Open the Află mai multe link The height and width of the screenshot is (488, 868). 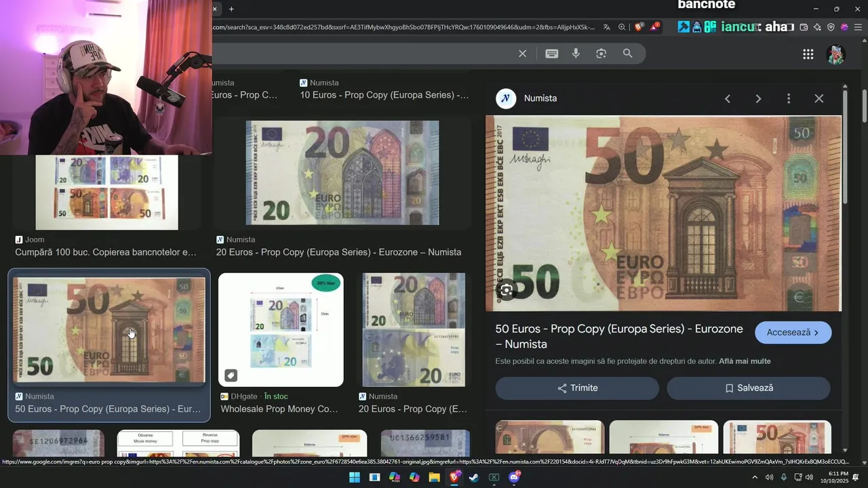tap(745, 361)
